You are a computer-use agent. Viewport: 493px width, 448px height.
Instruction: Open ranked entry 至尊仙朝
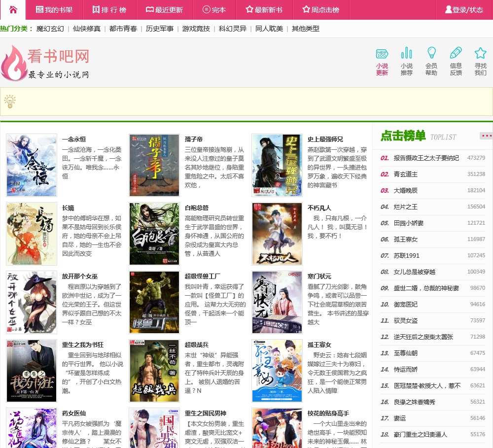(406, 353)
